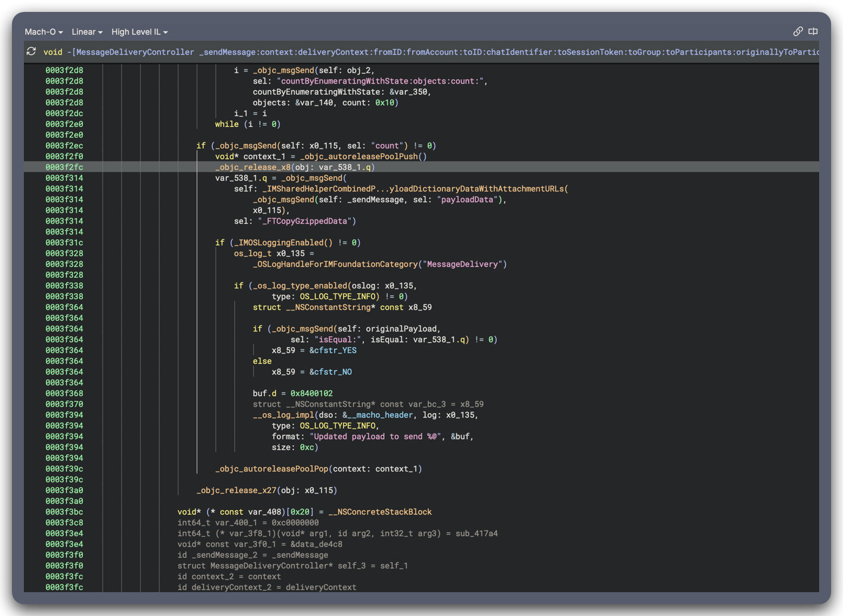843x616 pixels.
Task: Open the High Level IL dropdown
Action: tap(140, 32)
